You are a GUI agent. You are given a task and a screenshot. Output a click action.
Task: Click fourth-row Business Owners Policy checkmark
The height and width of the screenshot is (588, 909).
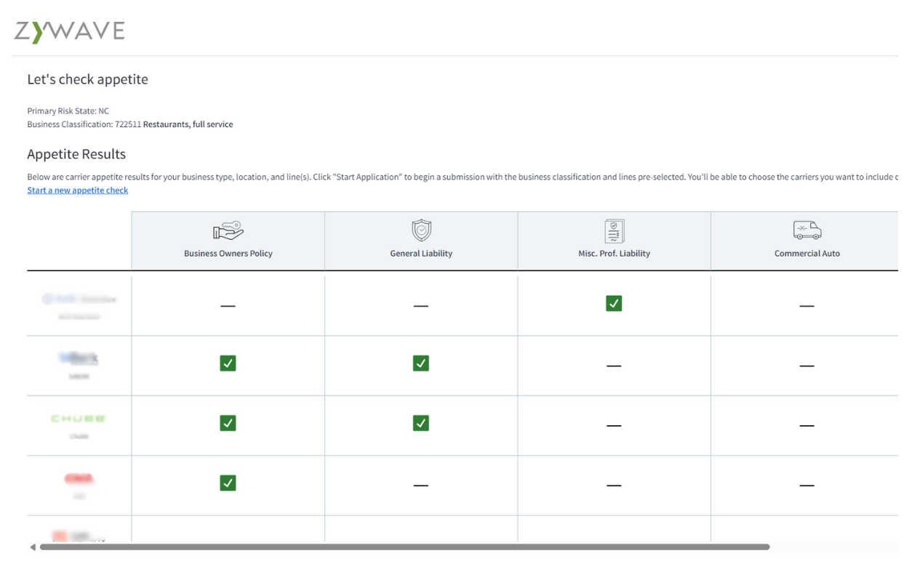click(228, 483)
